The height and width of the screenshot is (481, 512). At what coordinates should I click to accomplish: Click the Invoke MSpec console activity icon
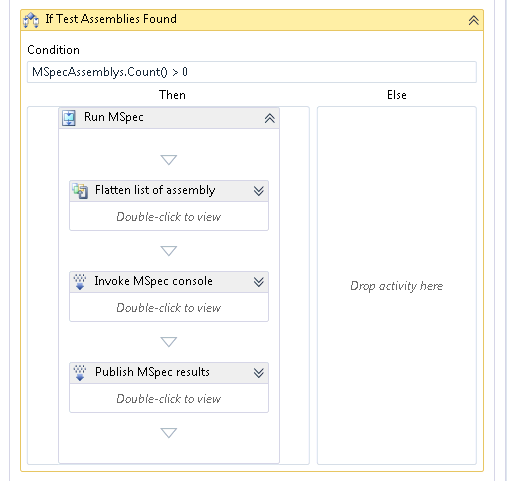click(80, 282)
